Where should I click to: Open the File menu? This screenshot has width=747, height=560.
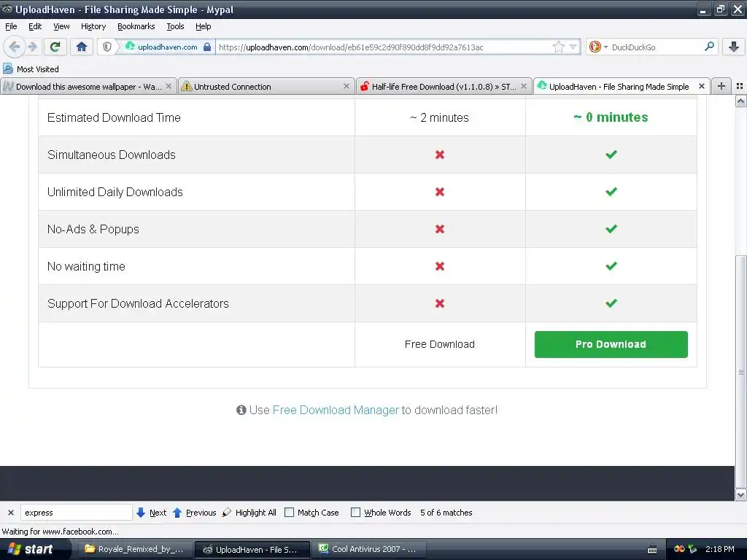(x=11, y=26)
